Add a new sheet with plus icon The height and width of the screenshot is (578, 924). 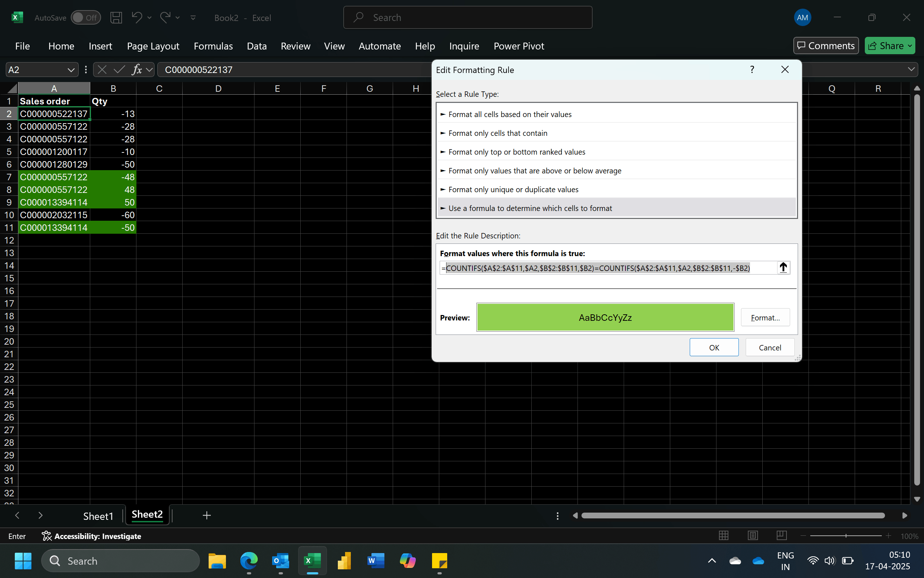[x=206, y=515]
